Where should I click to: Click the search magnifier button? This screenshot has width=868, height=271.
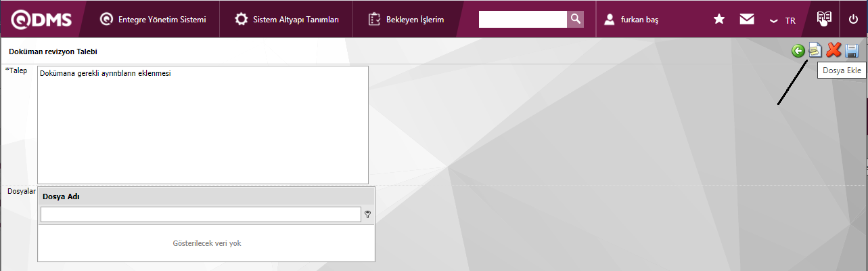click(575, 19)
